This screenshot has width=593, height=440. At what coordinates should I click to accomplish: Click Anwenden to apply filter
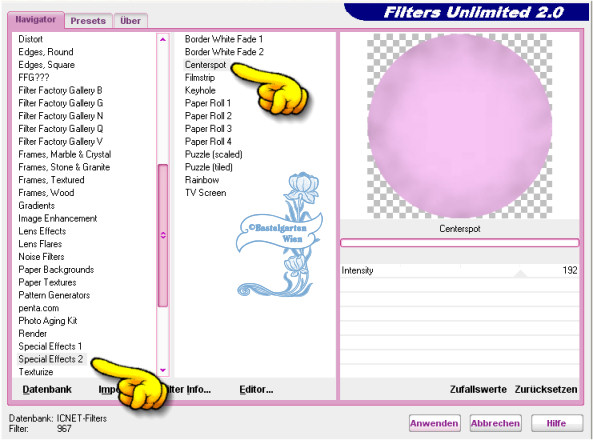(x=434, y=423)
